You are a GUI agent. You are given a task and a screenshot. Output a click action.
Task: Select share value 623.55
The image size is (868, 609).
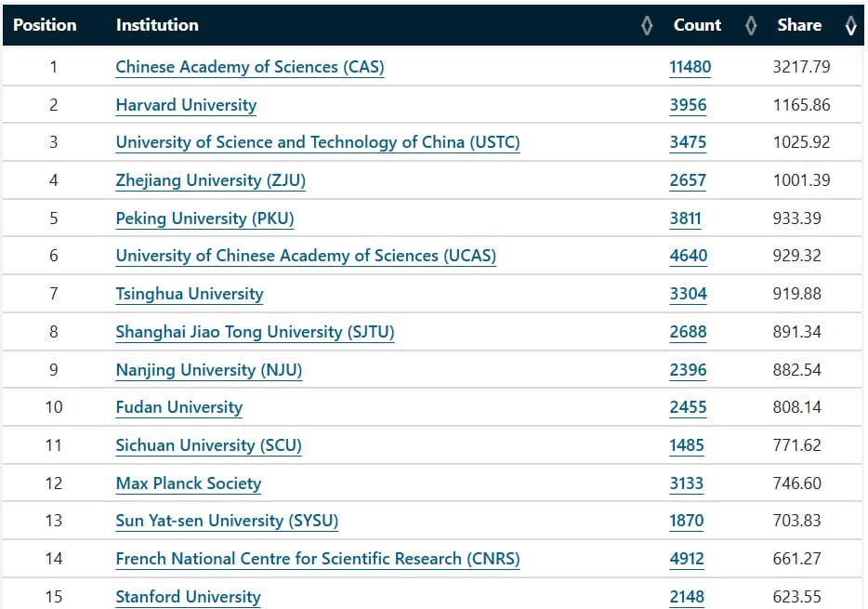pyautogui.click(x=797, y=597)
